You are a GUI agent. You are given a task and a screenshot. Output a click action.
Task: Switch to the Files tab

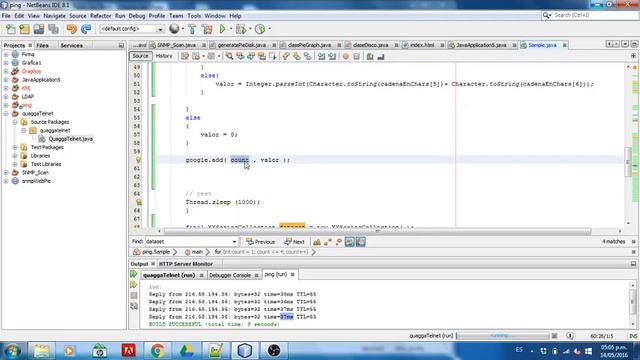pos(42,45)
